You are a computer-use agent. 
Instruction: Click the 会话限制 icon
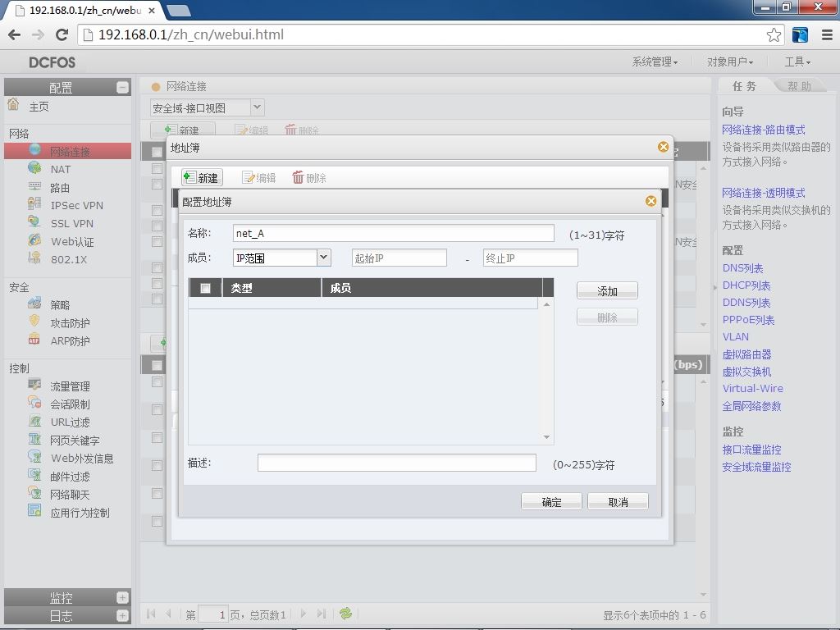[x=34, y=403]
